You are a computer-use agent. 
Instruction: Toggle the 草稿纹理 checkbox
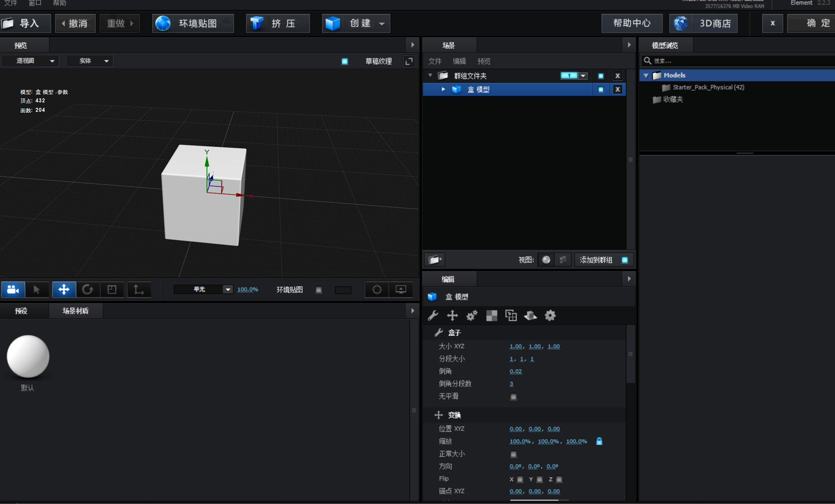(x=345, y=61)
